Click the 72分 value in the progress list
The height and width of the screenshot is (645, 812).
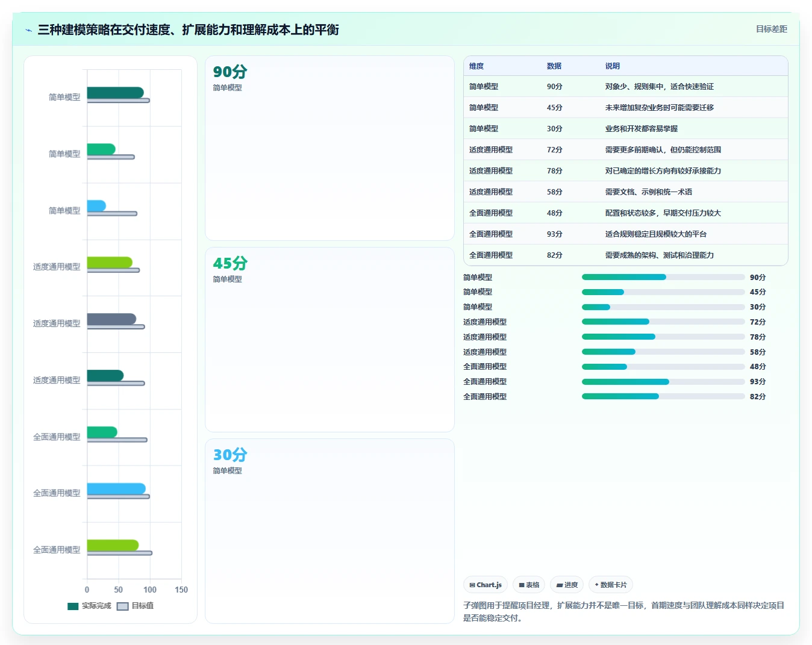(758, 322)
